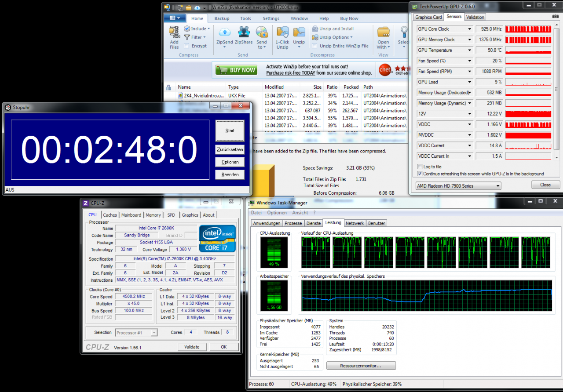563x392 pixels.
Task: Click the Unzip Options icon
Action: pos(315,37)
